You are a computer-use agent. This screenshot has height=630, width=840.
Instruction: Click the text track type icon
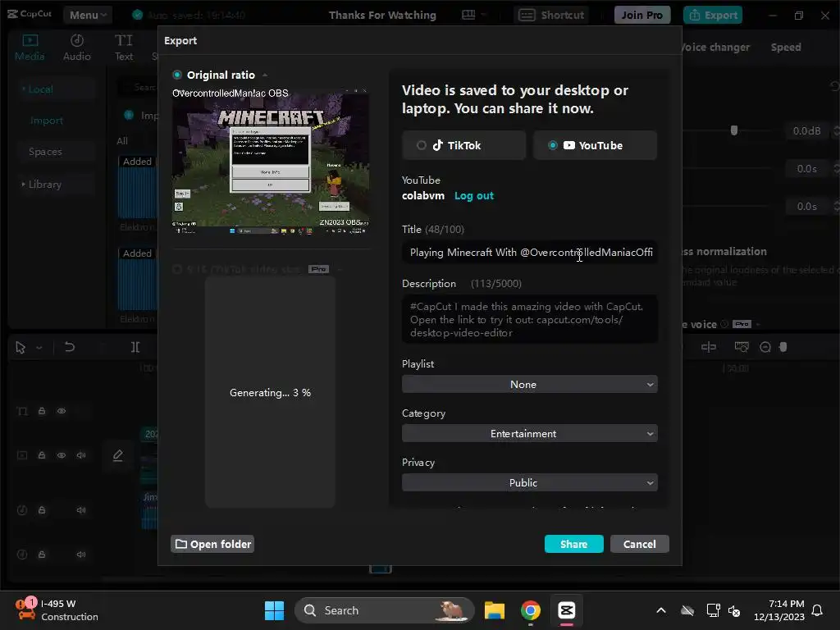[22, 411]
